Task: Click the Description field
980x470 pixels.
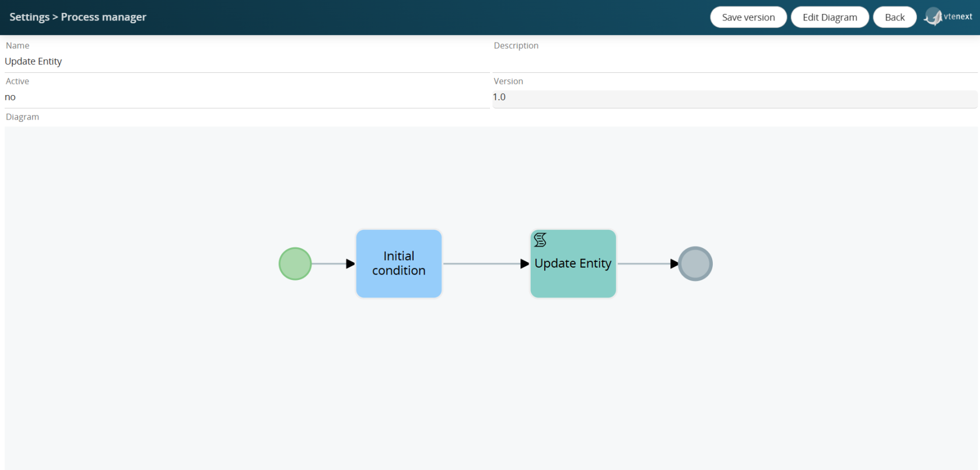Action: (x=735, y=61)
